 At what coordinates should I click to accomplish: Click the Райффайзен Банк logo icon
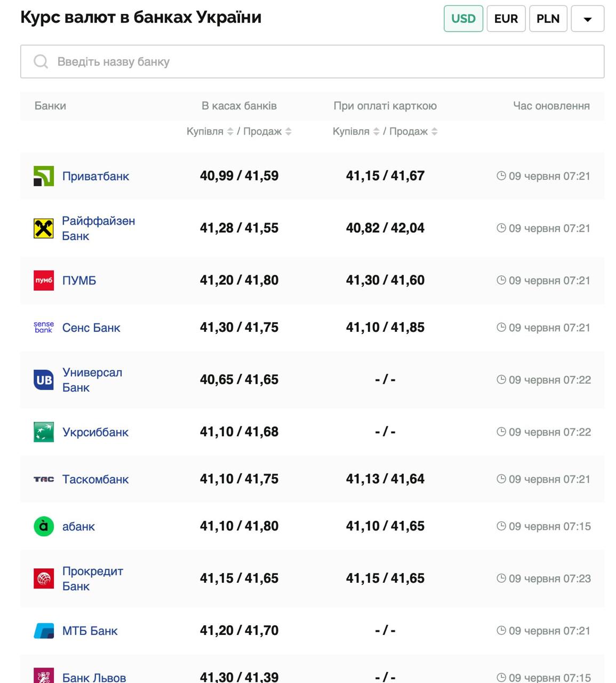(44, 228)
